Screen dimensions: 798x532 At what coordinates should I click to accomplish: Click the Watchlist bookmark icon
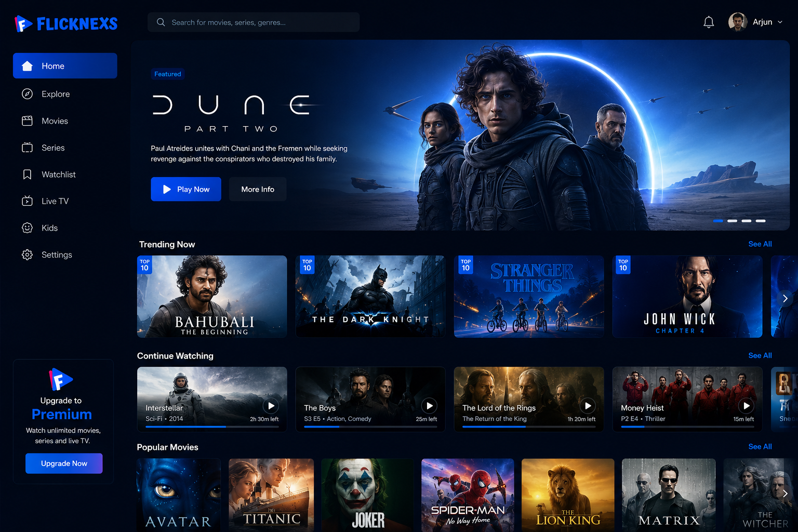[x=28, y=175]
